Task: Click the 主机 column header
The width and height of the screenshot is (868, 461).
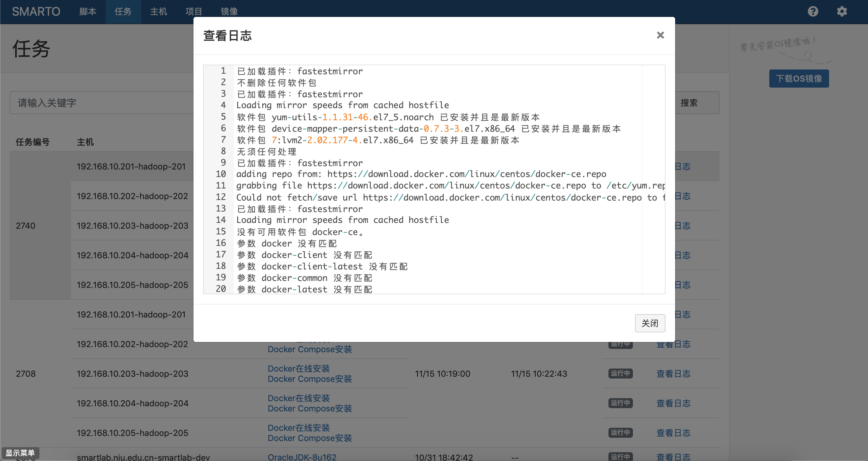Action: tap(85, 142)
